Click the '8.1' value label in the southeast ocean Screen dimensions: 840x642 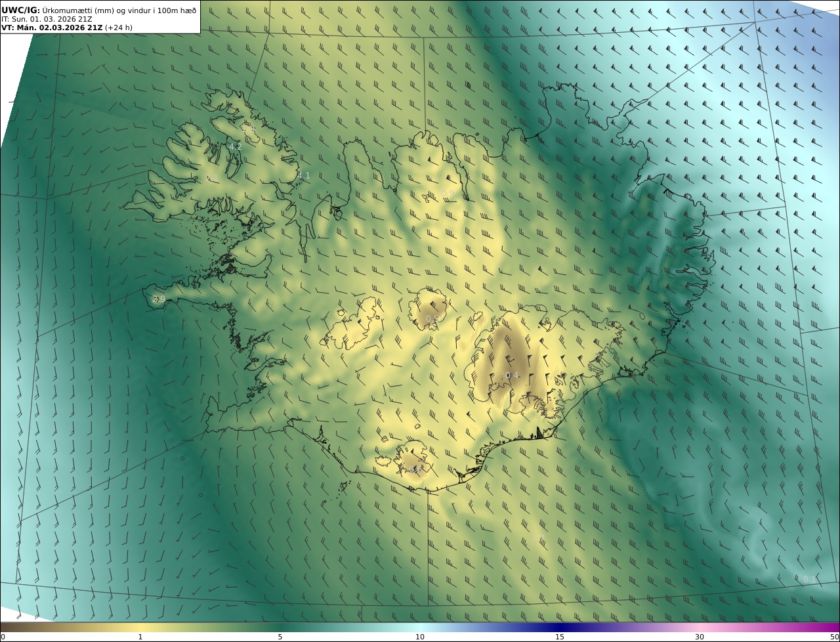tap(810, 578)
